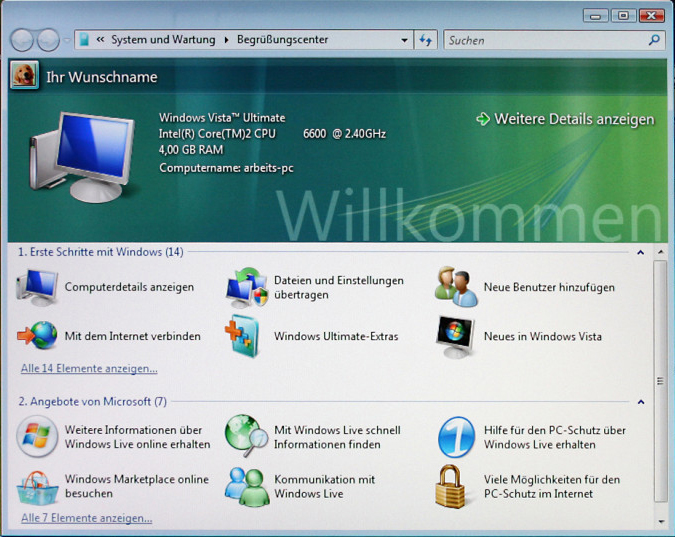
Task: Select the Windows Ultimate-Extras icon
Action: pos(242,336)
